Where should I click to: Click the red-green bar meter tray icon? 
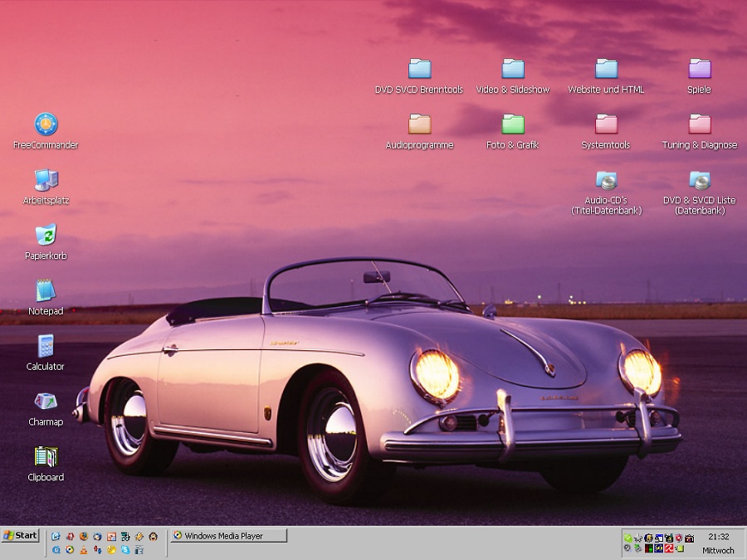tap(649, 548)
